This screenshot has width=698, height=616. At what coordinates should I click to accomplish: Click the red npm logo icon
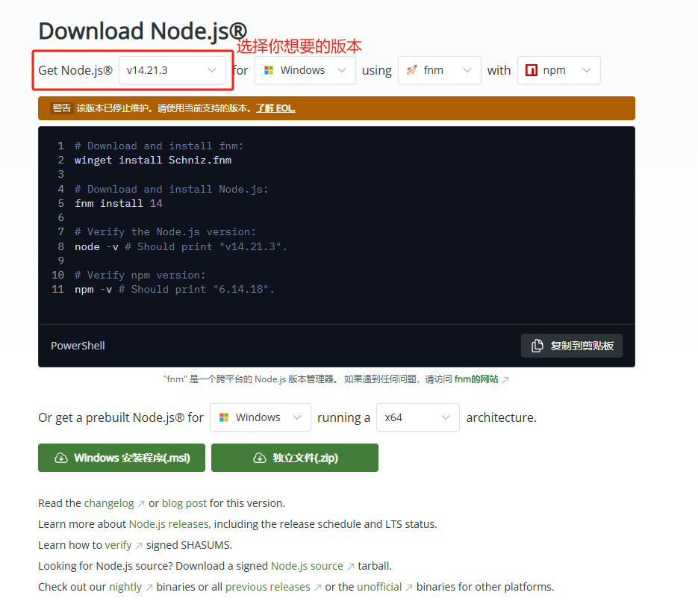(x=532, y=70)
